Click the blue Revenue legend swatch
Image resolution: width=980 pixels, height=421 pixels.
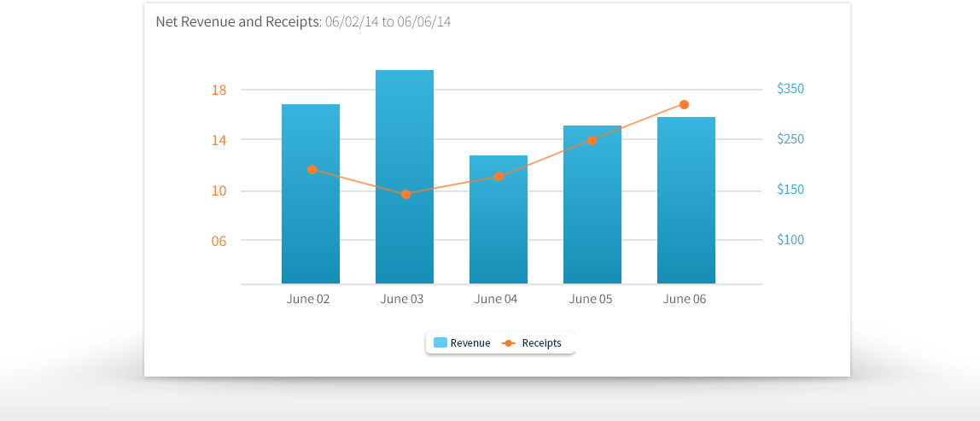440,343
